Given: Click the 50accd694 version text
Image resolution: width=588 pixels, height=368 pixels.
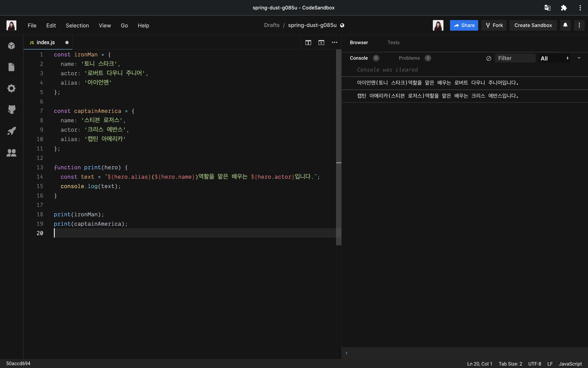Looking at the screenshot, I should pyautogui.click(x=18, y=364).
